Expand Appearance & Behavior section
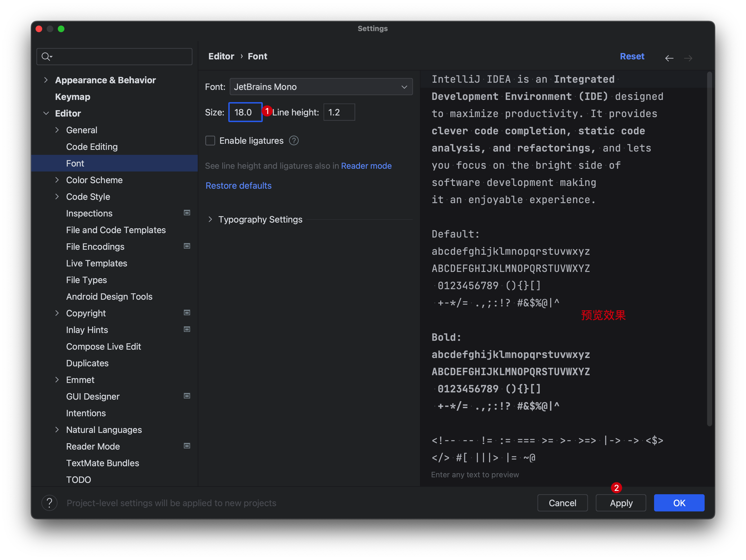Viewport: 746px width, 560px height. [46, 80]
